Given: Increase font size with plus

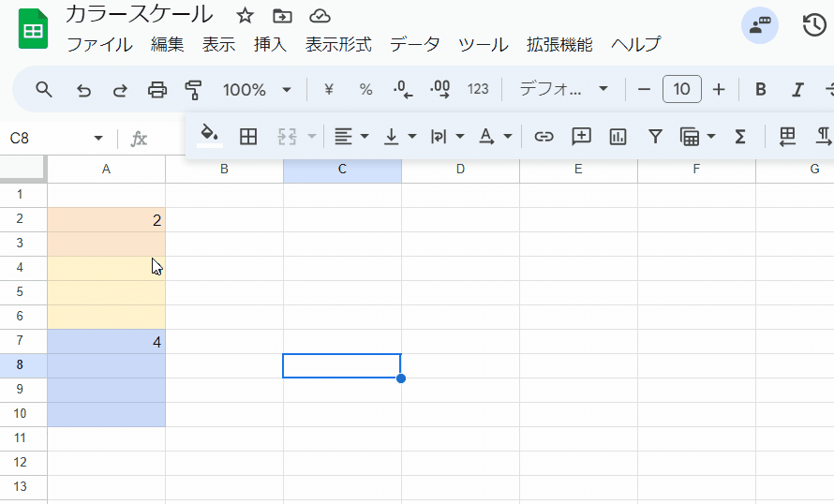Looking at the screenshot, I should (719, 89).
